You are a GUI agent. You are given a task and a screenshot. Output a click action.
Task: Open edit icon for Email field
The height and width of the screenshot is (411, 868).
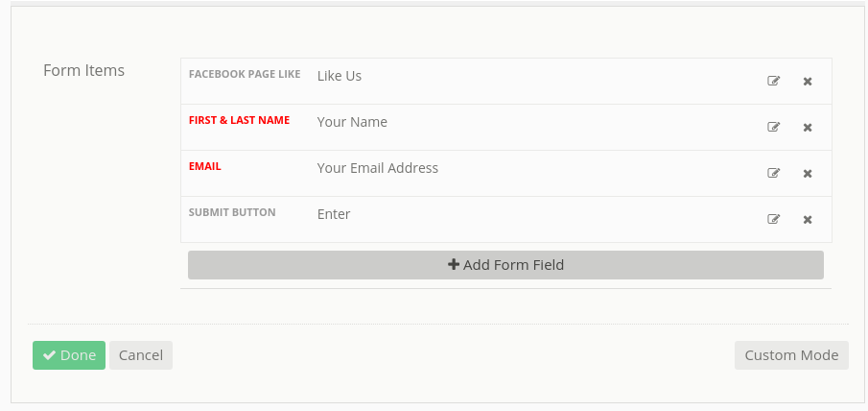click(x=773, y=173)
